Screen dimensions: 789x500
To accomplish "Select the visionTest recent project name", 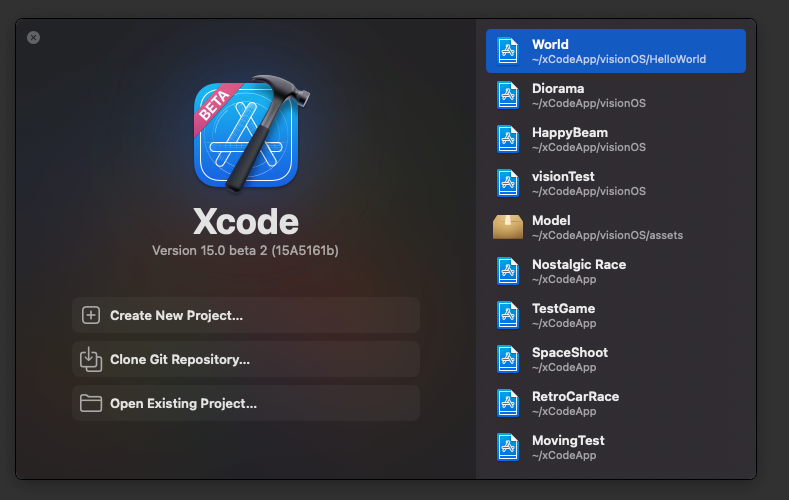I will [563, 177].
